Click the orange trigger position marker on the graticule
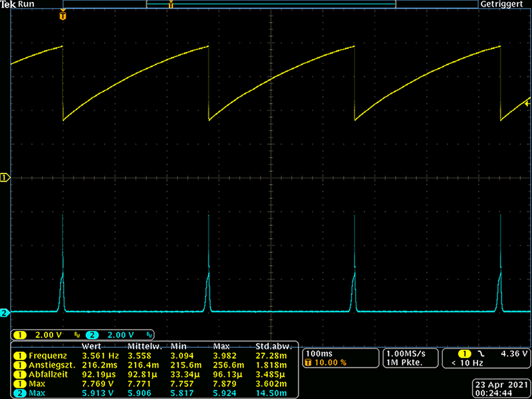The image size is (532, 399). (63, 15)
